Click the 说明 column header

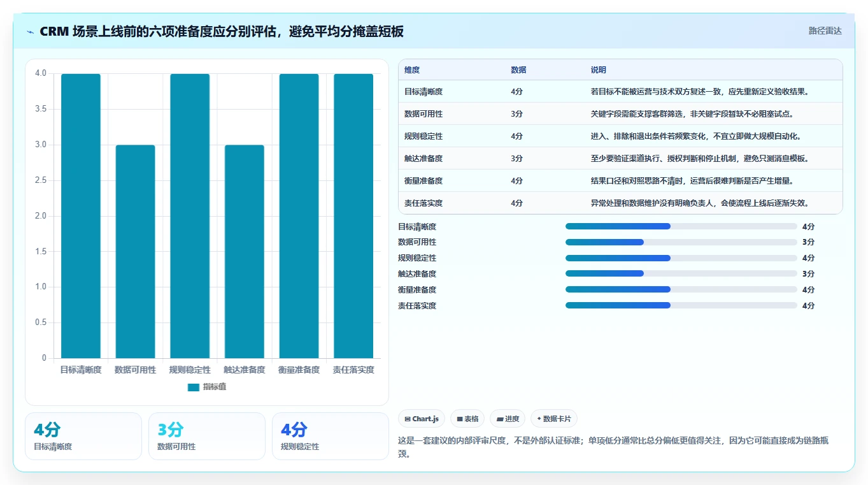[599, 70]
